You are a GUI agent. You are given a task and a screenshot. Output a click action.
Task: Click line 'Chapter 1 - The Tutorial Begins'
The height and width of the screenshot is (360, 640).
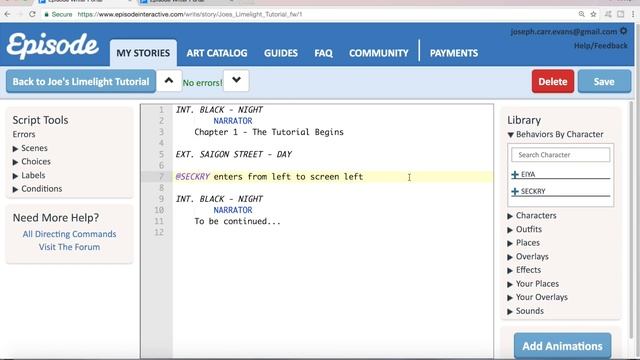[x=269, y=132]
